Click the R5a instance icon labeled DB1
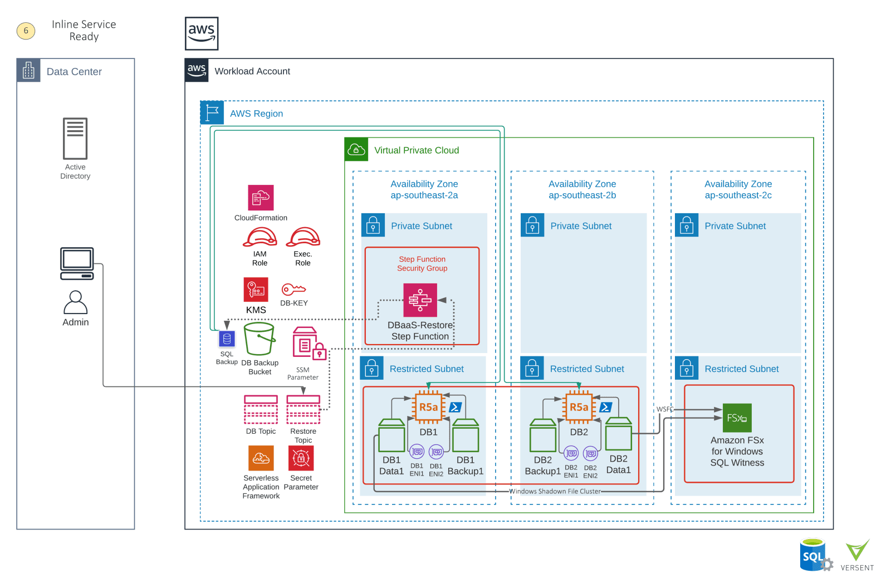The image size is (891, 588). (428, 406)
